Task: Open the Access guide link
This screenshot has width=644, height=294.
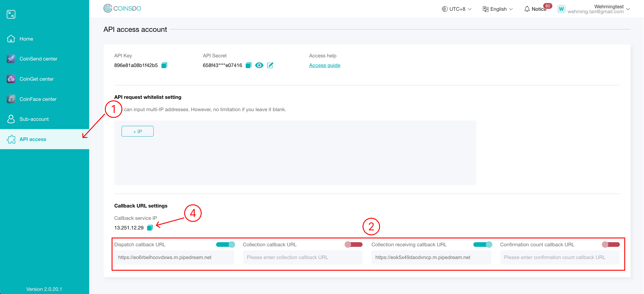Action: click(x=324, y=65)
